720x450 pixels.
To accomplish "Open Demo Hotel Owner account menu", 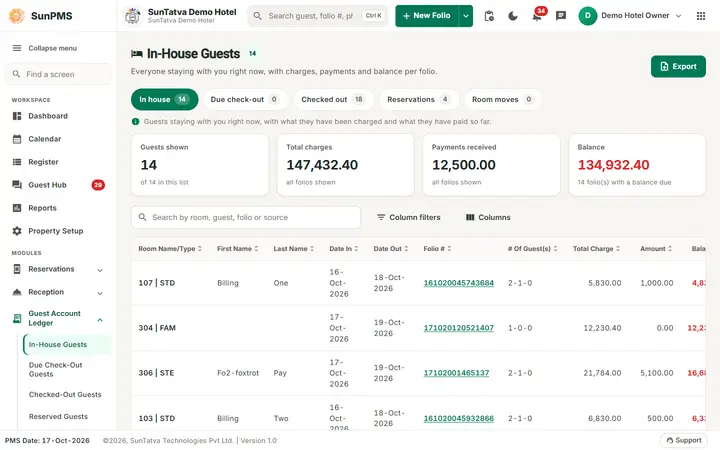I will pos(630,16).
